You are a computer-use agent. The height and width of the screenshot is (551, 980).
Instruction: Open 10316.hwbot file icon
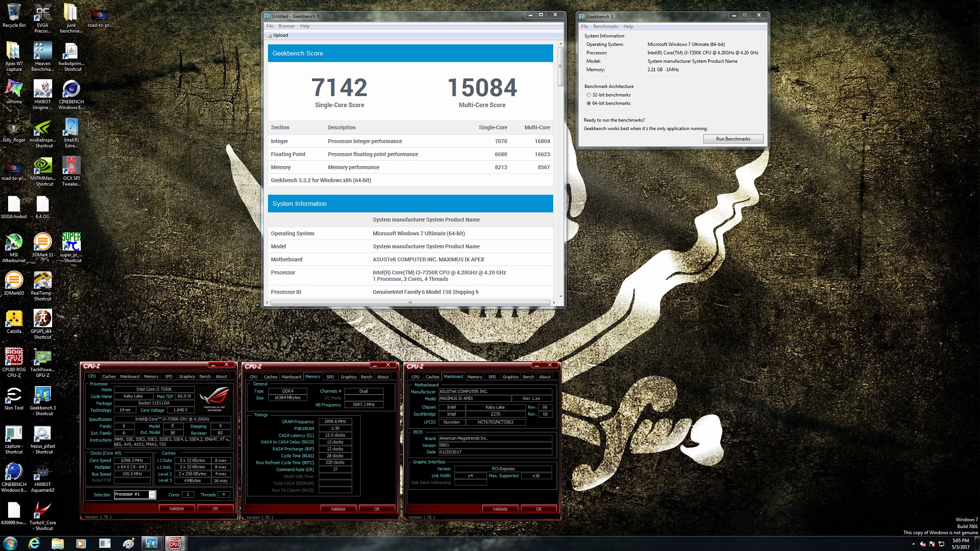point(14,207)
